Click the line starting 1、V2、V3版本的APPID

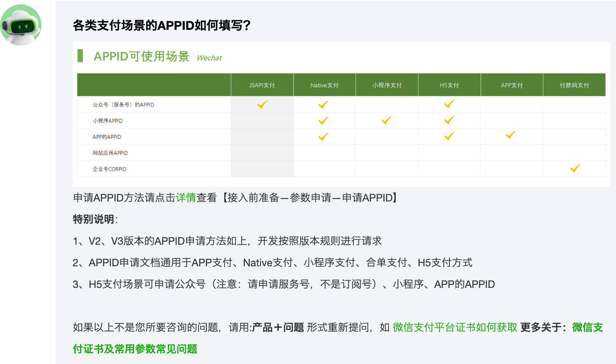[228, 241]
